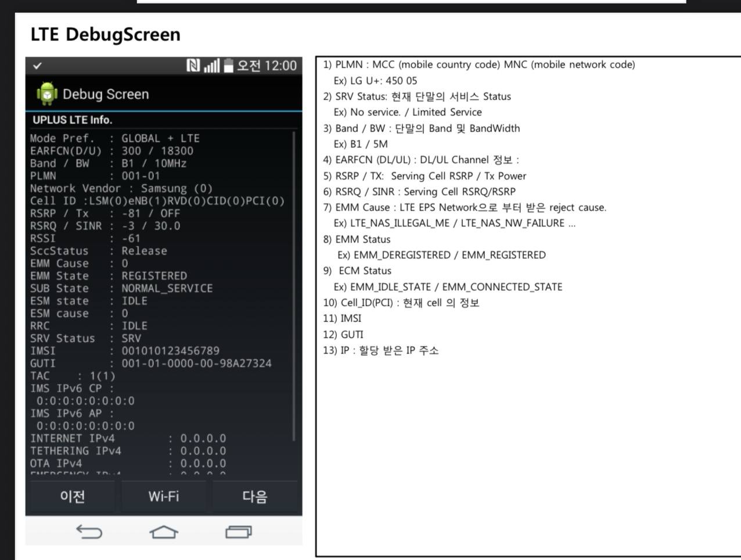
Task: Click the RRC IDLE row
Action: coord(89,326)
